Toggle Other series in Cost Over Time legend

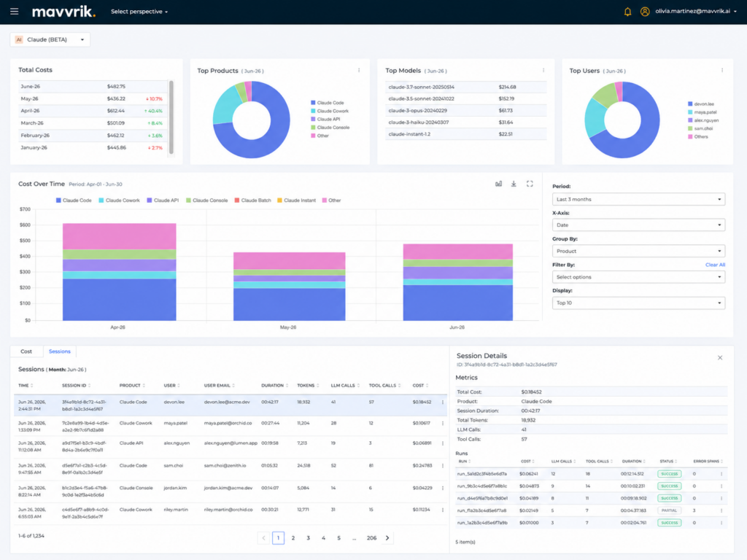pos(332,201)
